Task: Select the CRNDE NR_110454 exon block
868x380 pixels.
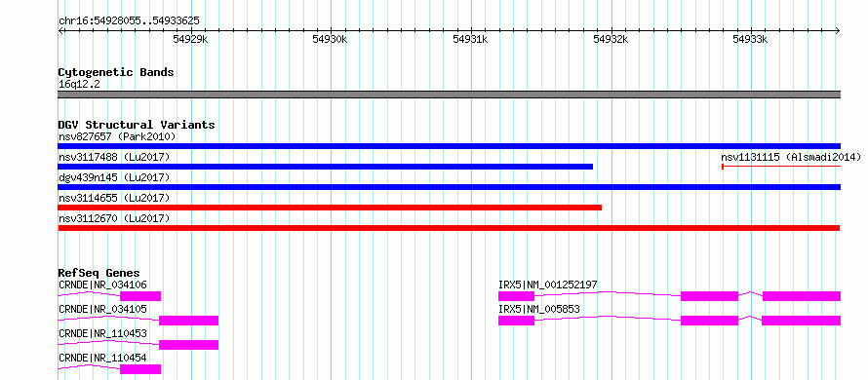Action: 140,369
